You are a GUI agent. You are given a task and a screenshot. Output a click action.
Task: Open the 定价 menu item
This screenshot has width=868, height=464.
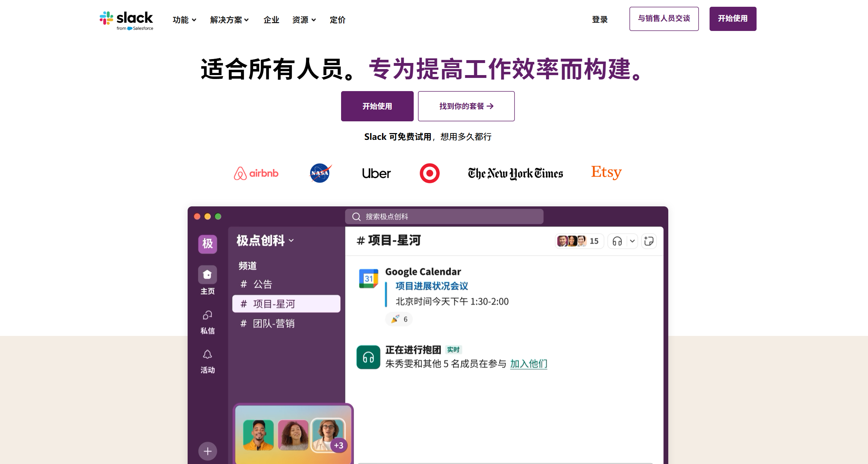click(x=337, y=20)
